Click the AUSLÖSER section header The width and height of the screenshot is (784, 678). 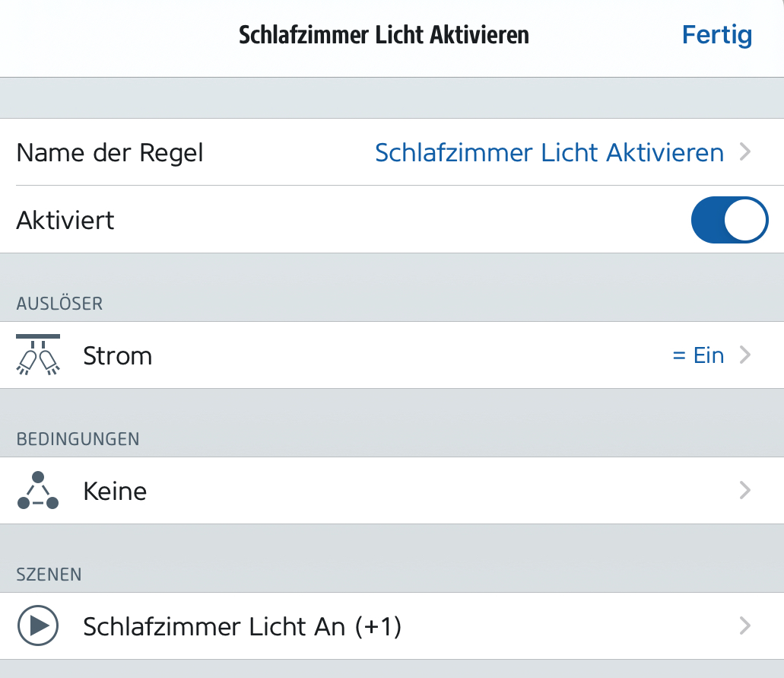pos(59,304)
